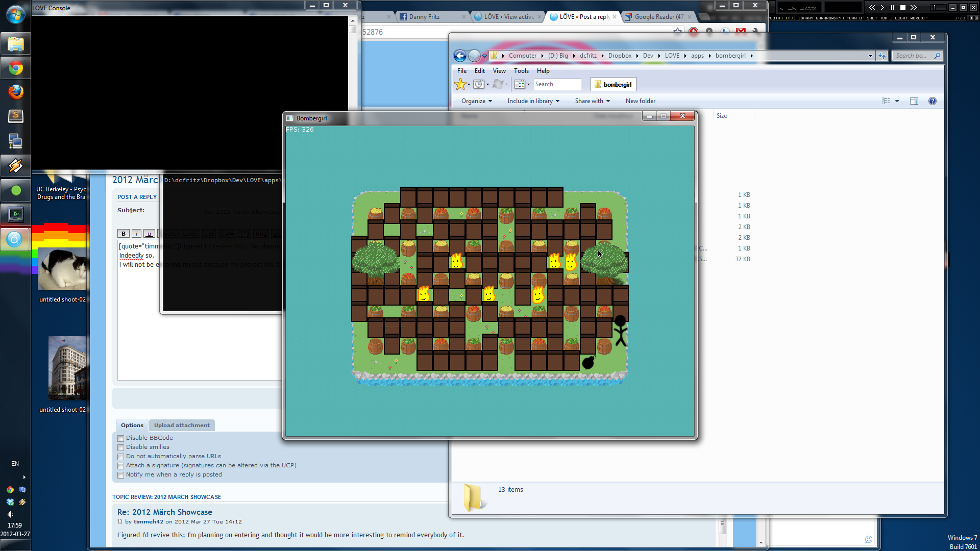Image resolution: width=980 pixels, height=551 pixels.
Task: Open Windows Explorer from the taskbar
Action: (x=15, y=44)
